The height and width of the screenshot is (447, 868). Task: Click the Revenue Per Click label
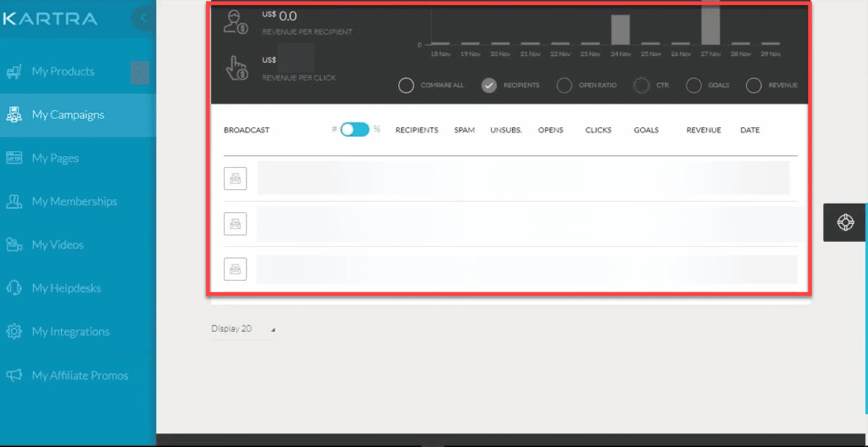(299, 78)
